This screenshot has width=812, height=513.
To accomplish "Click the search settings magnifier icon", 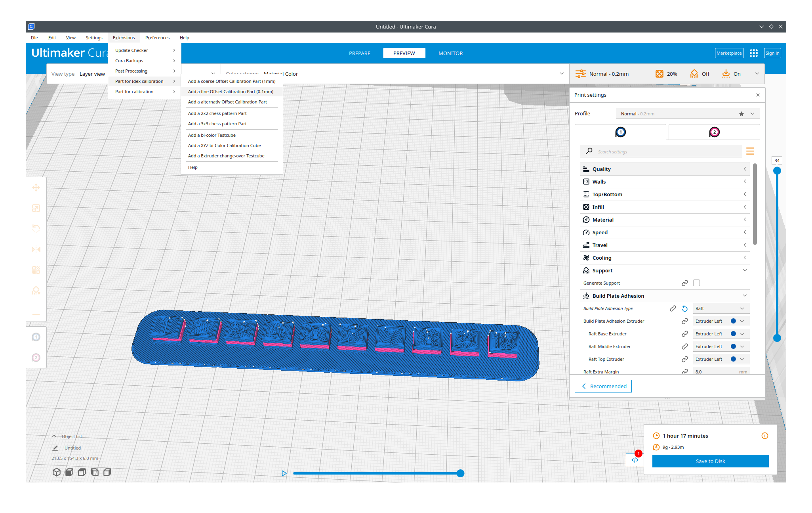I will click(589, 151).
